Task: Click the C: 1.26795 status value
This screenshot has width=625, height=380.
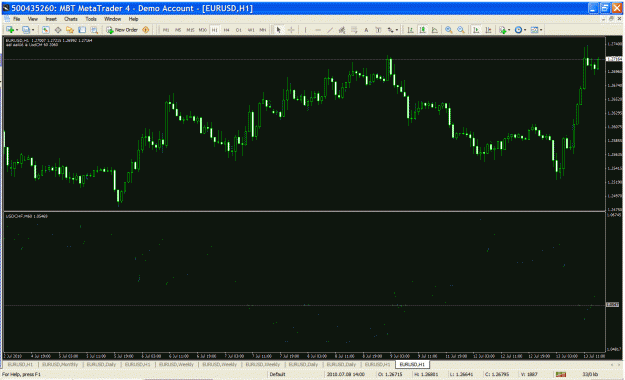Action: (x=497, y=374)
